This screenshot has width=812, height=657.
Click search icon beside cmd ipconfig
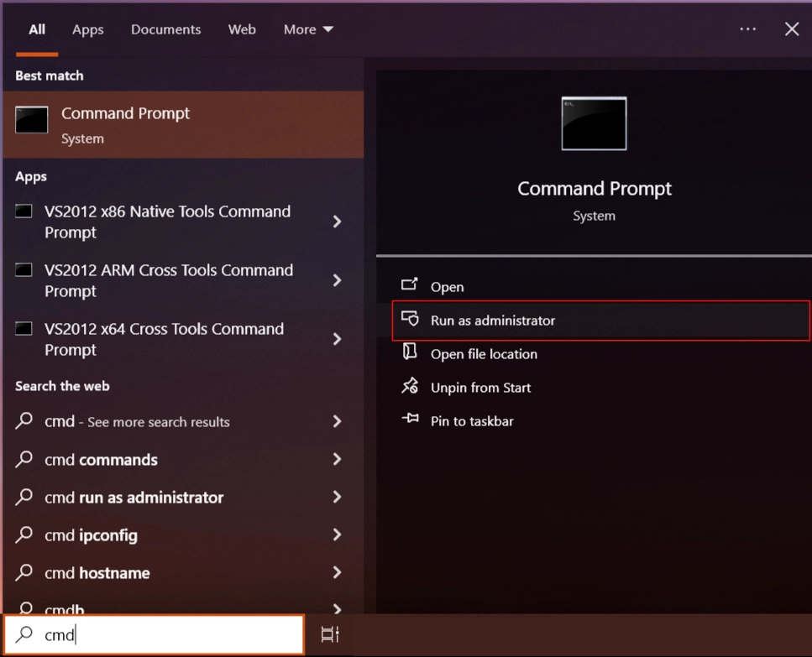click(24, 534)
